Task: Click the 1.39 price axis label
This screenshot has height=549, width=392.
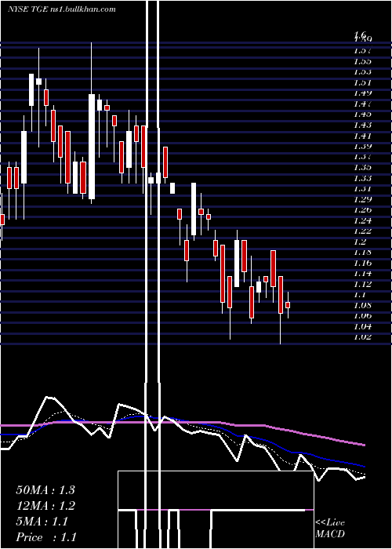Action: (362, 146)
